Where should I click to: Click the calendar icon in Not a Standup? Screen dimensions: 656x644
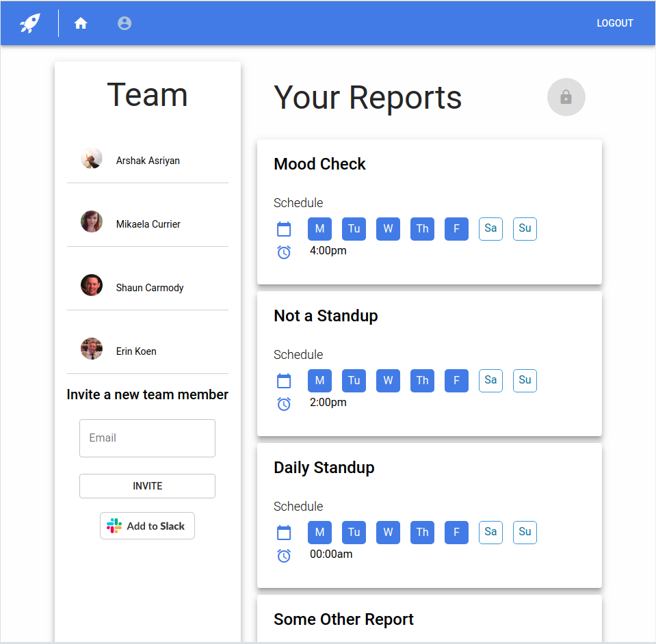pos(284,381)
